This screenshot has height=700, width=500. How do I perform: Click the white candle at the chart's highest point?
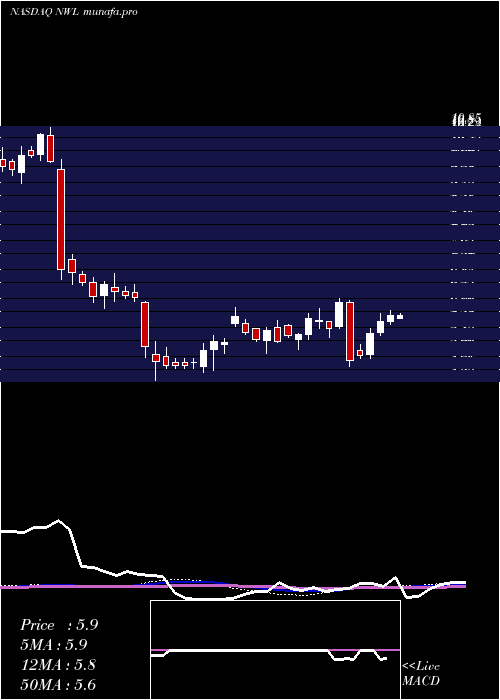pos(41,145)
